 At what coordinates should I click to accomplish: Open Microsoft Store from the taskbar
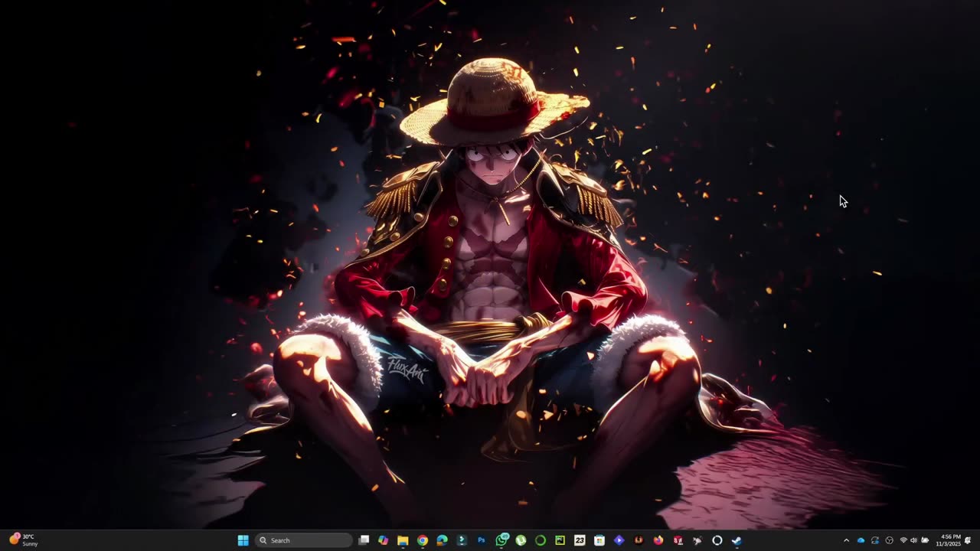coord(599,540)
